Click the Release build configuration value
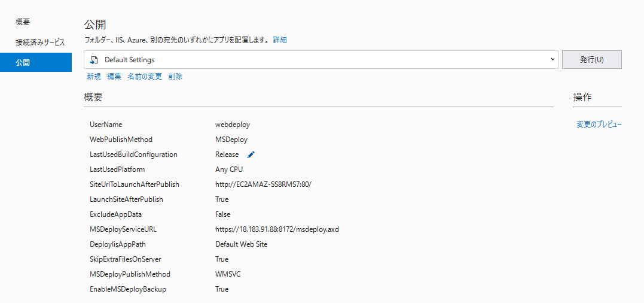Screen dimensions: 644x303 pyautogui.click(x=227, y=154)
